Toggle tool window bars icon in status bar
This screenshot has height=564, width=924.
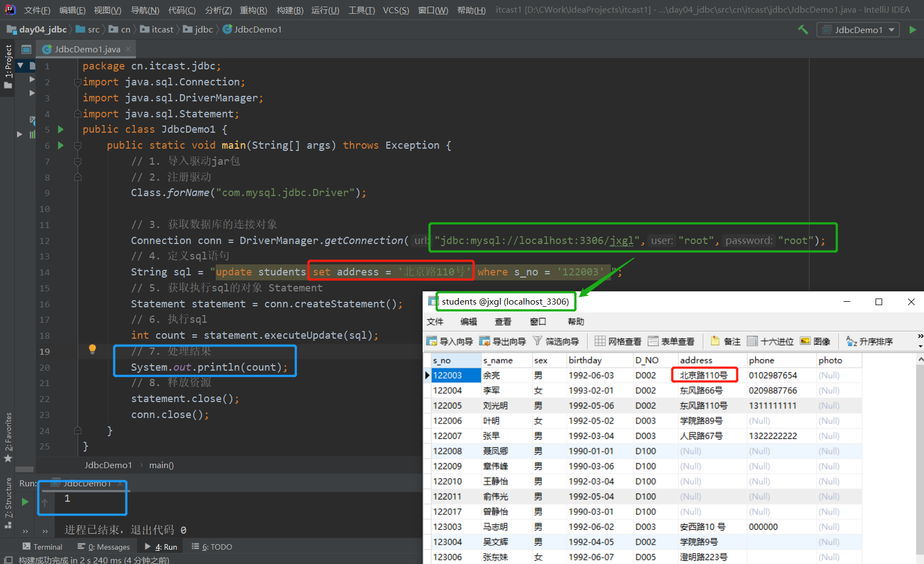[8, 560]
